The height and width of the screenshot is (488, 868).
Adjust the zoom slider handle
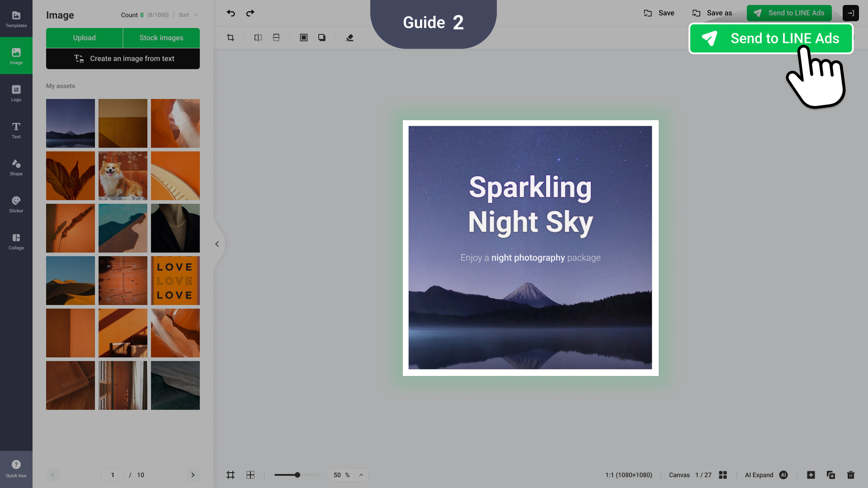297,475
